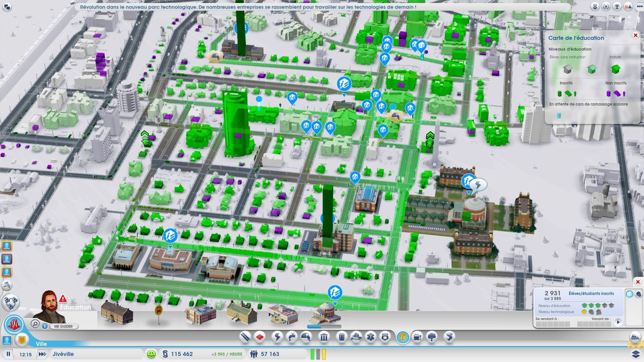Viewport: 644px width, 362px height.
Task: Select the Health services icon
Action: (370, 337)
